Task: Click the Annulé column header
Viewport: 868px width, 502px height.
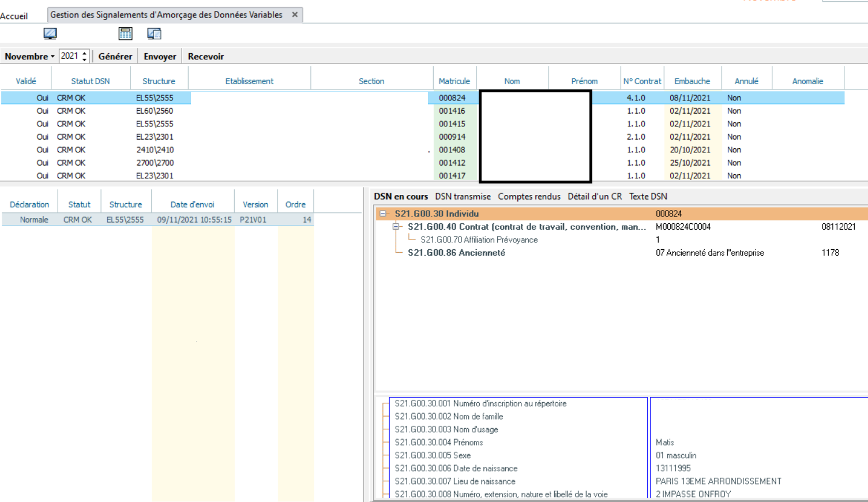Action: coord(746,81)
